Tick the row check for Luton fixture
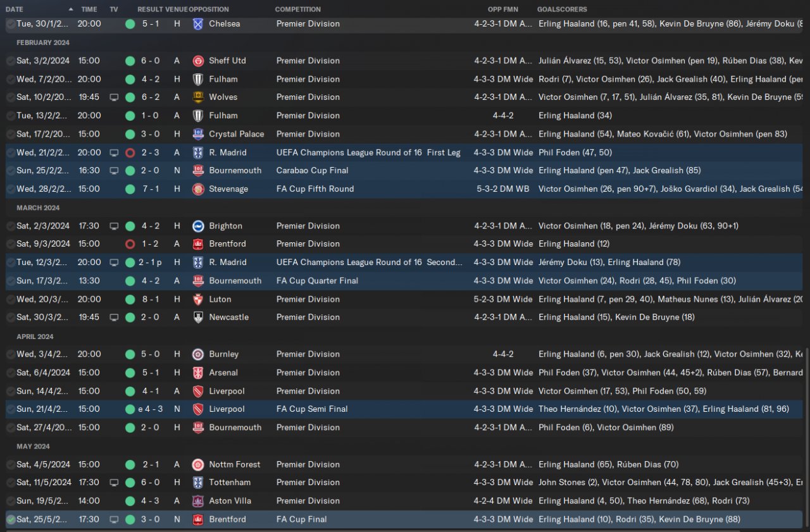 point(10,299)
